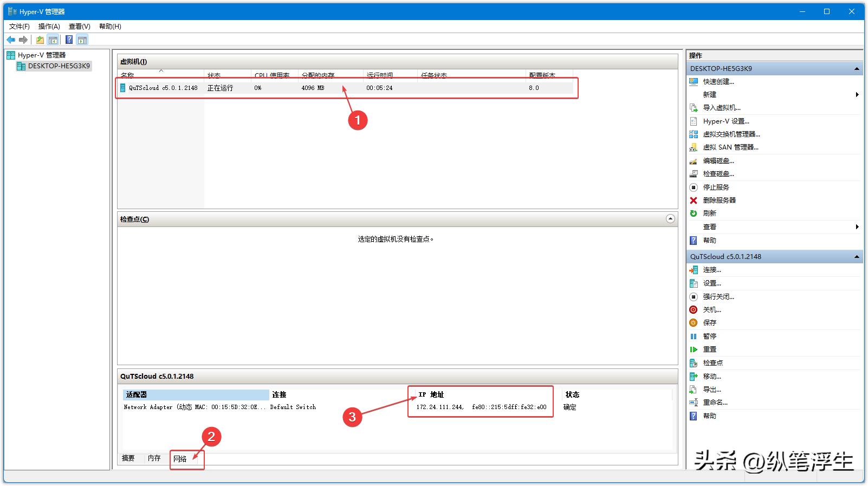Switch to the 网络 tab

[x=180, y=459]
